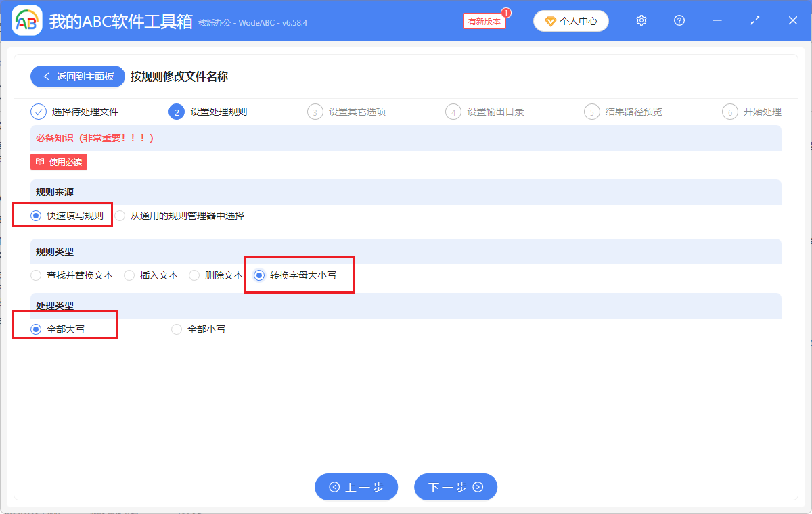Image resolution: width=812 pixels, height=514 pixels.
Task: Click the WodeABC app logo
Action: (x=26, y=20)
